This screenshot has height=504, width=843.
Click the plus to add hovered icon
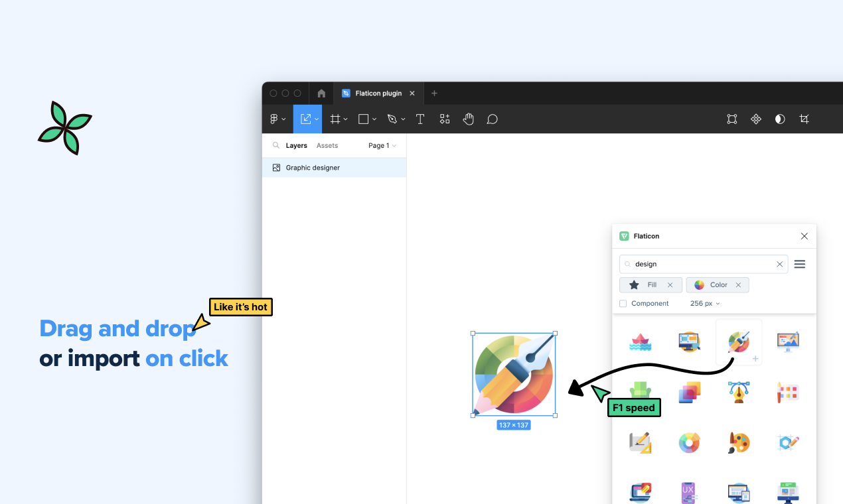[755, 359]
